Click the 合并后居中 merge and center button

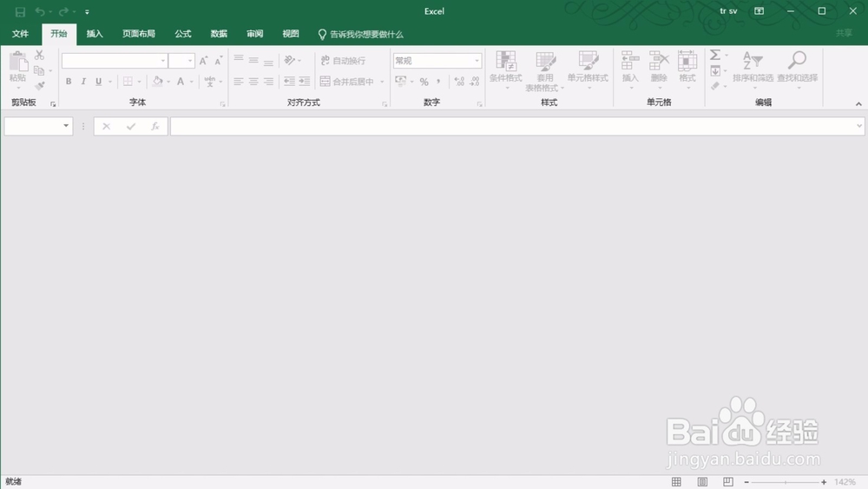click(x=347, y=82)
